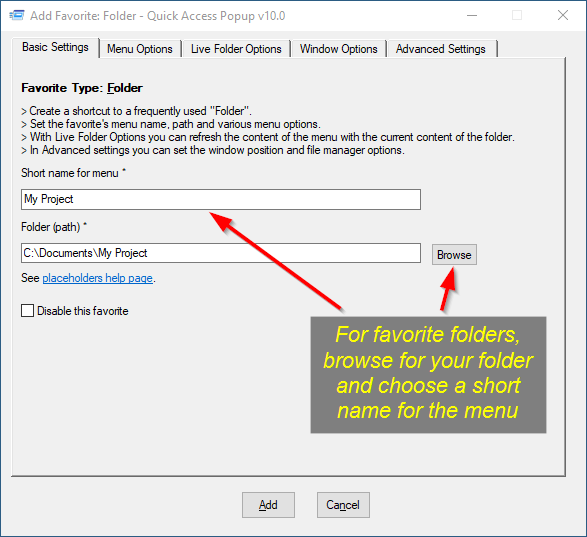Click the Quick Access Popup title bar icon

tap(17, 15)
